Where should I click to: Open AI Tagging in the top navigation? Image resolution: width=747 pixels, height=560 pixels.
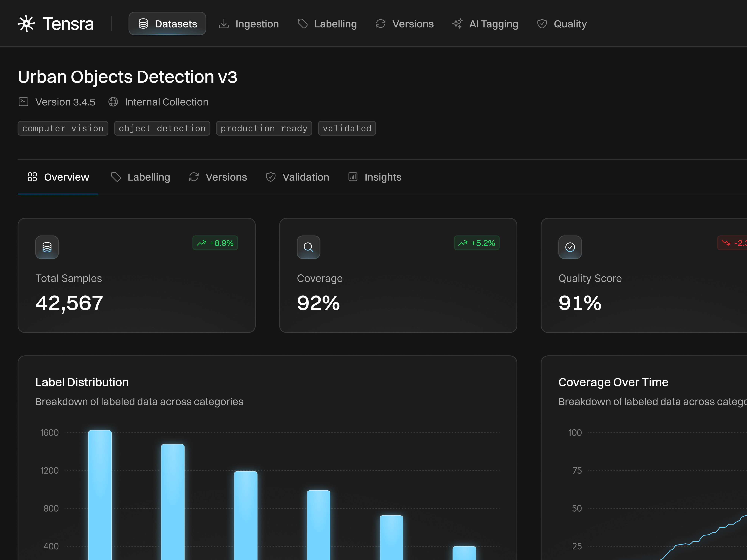pos(485,24)
